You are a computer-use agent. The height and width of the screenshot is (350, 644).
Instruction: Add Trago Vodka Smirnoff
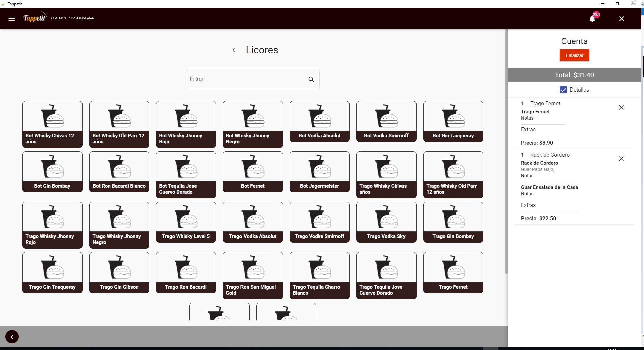click(x=320, y=222)
